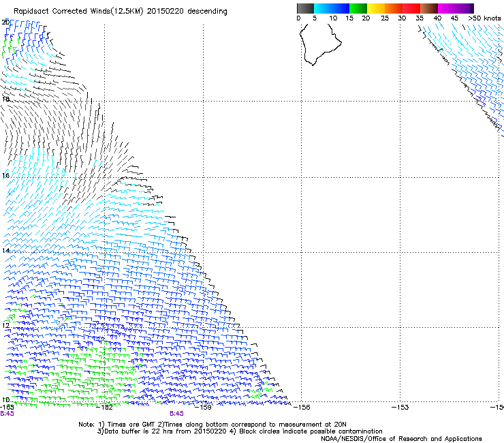The height and width of the screenshot is (443, 504).
Task: Click the latitude label "18"
Action: pyautogui.click(x=6, y=99)
